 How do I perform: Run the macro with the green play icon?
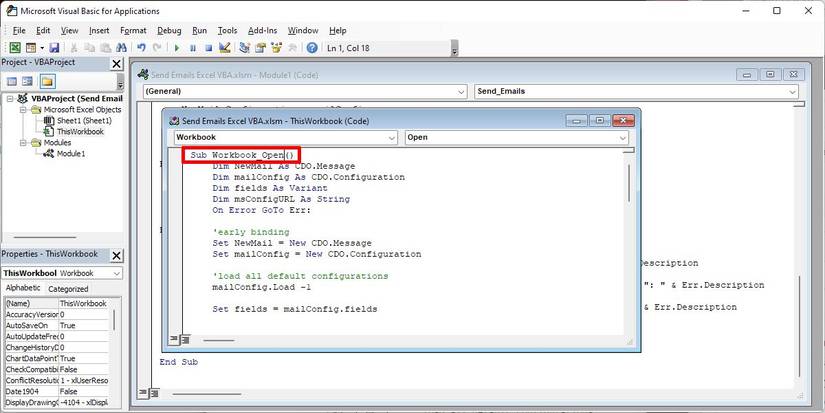click(177, 48)
